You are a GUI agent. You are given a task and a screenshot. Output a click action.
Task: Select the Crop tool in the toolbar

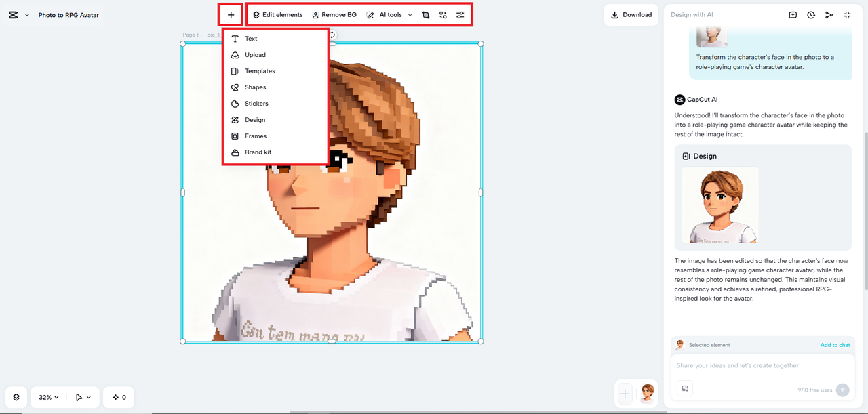[x=426, y=14]
